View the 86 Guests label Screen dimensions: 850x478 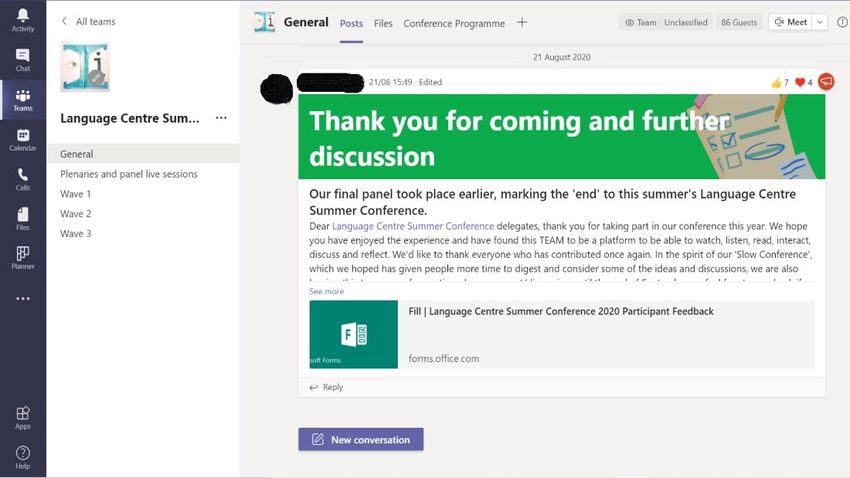tap(739, 22)
